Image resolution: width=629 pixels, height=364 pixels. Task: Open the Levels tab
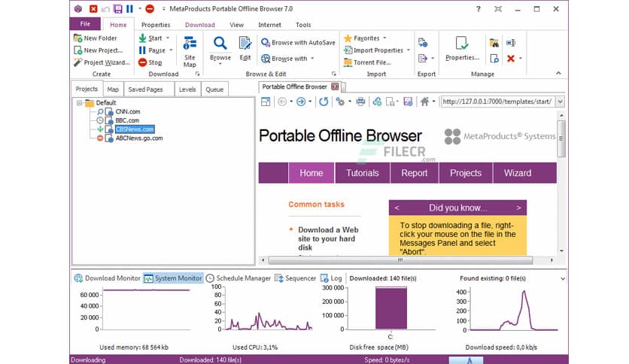tap(187, 89)
